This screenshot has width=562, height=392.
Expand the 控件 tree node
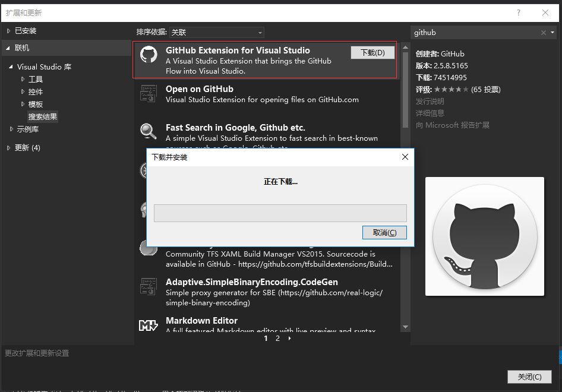coord(23,91)
